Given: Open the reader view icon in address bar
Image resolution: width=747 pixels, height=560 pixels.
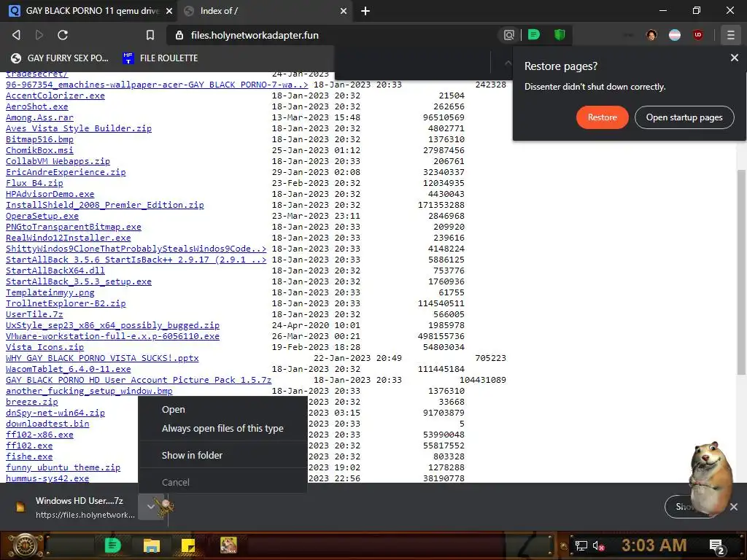Looking at the screenshot, I should coord(508,35).
